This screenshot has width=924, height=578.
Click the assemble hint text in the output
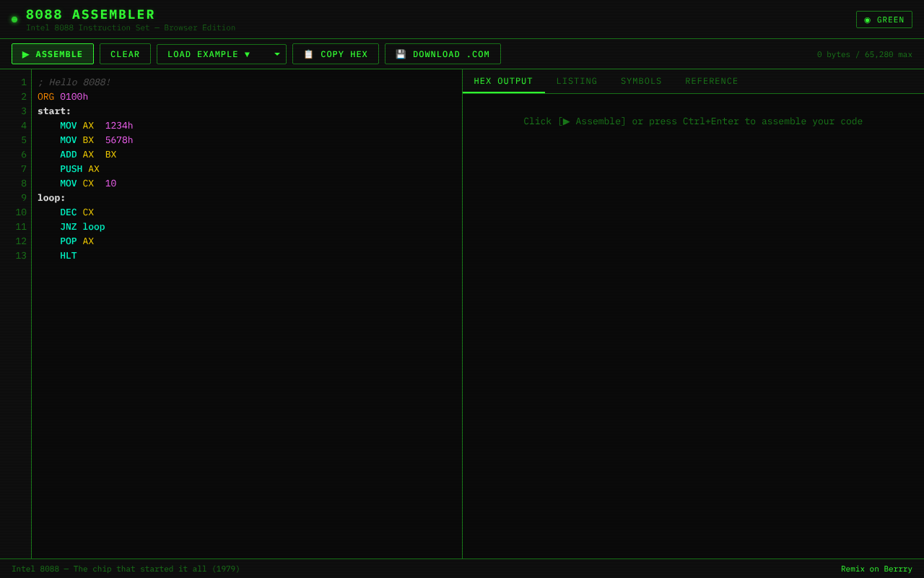coord(693,121)
